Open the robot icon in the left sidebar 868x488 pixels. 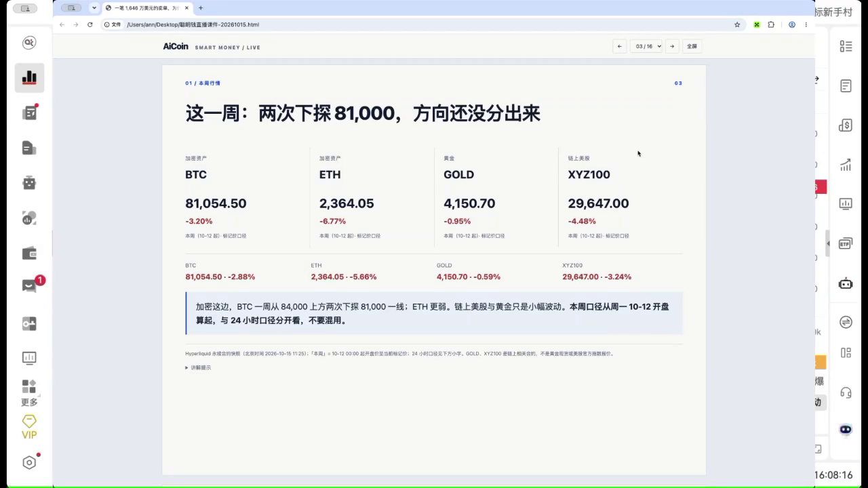29,182
